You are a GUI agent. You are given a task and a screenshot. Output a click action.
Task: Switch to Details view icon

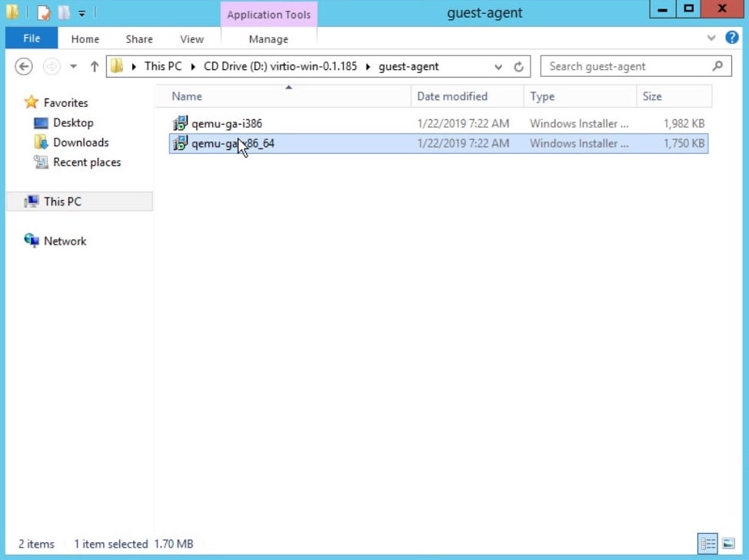point(707,544)
